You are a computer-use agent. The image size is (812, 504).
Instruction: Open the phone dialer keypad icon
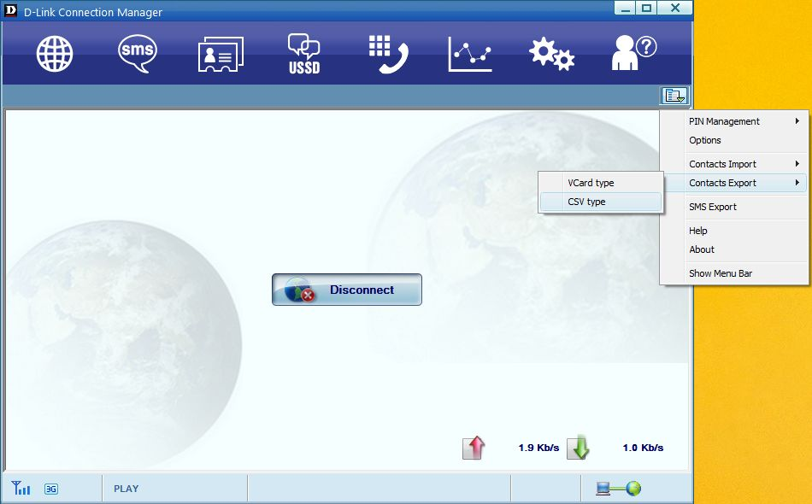[x=388, y=54]
